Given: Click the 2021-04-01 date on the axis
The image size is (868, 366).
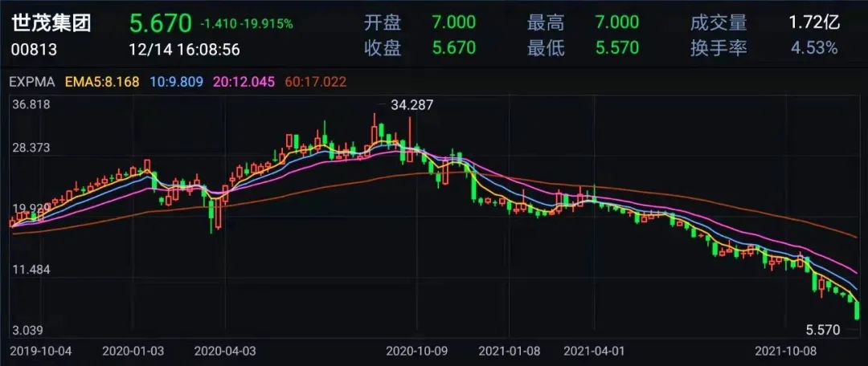Looking at the screenshot, I should pyautogui.click(x=593, y=351).
